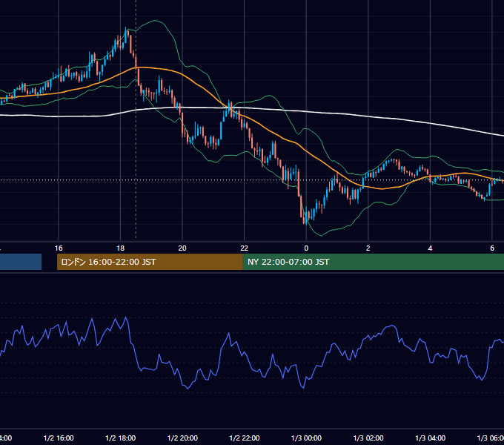This screenshot has width=504, height=445.
Task: Click hour label 6 under price chart
Action: pyautogui.click(x=492, y=248)
